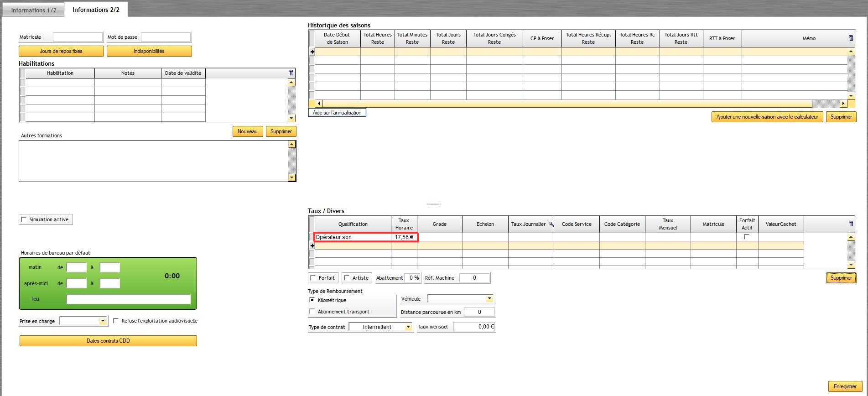Click Nouveau under Habilitations
Screen dimensions: 868x396
(248, 131)
